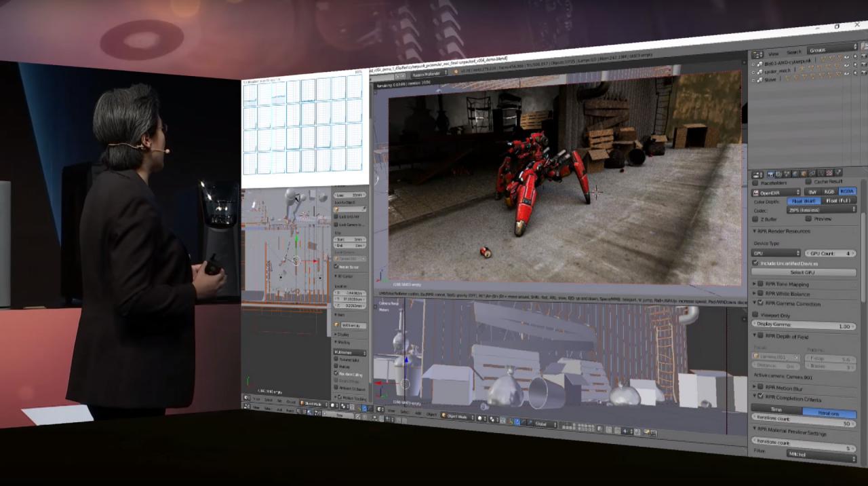
Task: Select Float (Full) color depth
Action: pos(839,200)
